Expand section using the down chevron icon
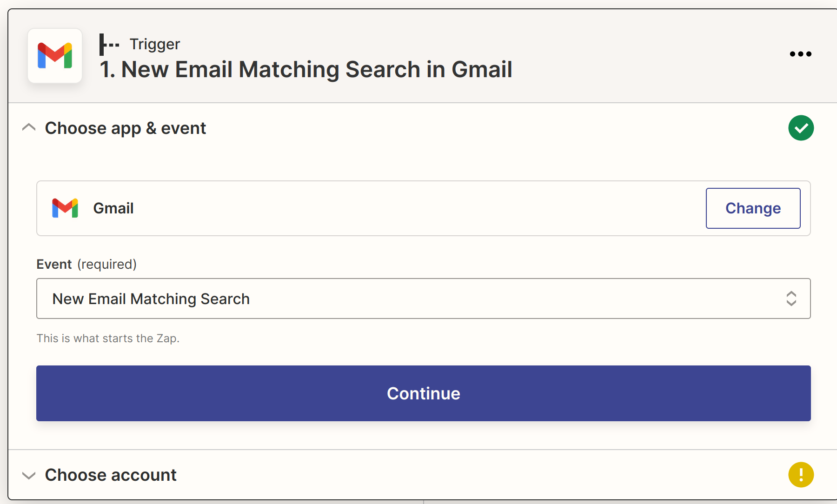837x504 pixels. click(29, 475)
